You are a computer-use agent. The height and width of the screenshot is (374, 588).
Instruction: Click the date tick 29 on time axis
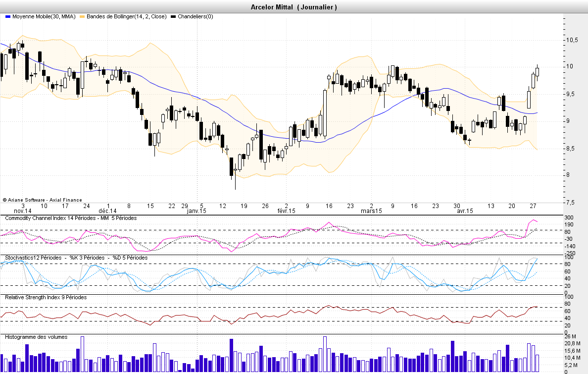185,206
